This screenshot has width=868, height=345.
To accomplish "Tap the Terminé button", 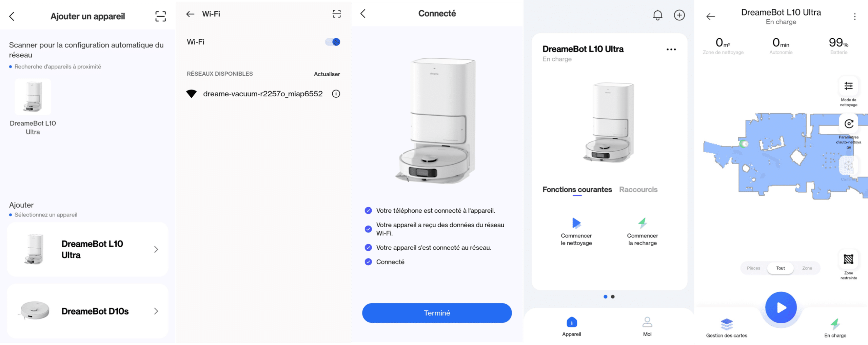I will click(437, 313).
